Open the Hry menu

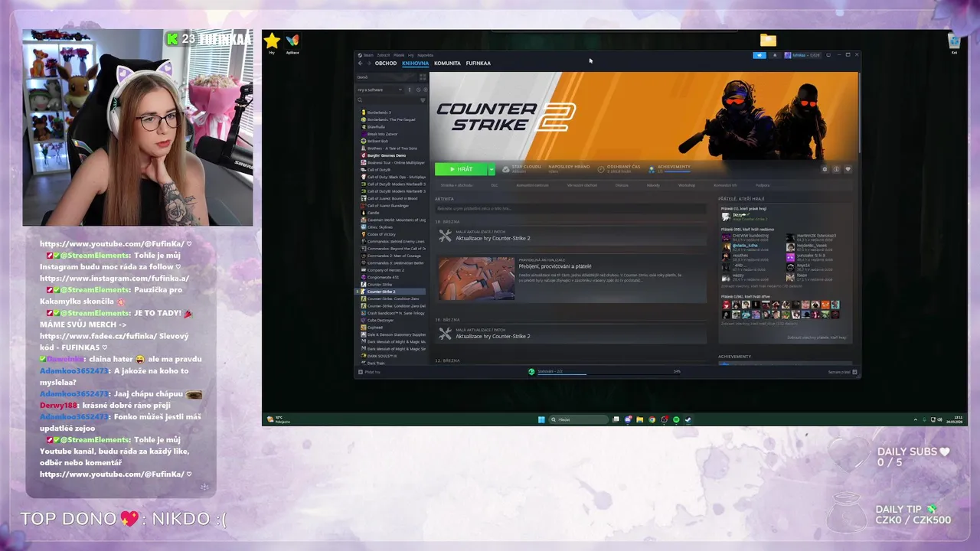(410, 55)
